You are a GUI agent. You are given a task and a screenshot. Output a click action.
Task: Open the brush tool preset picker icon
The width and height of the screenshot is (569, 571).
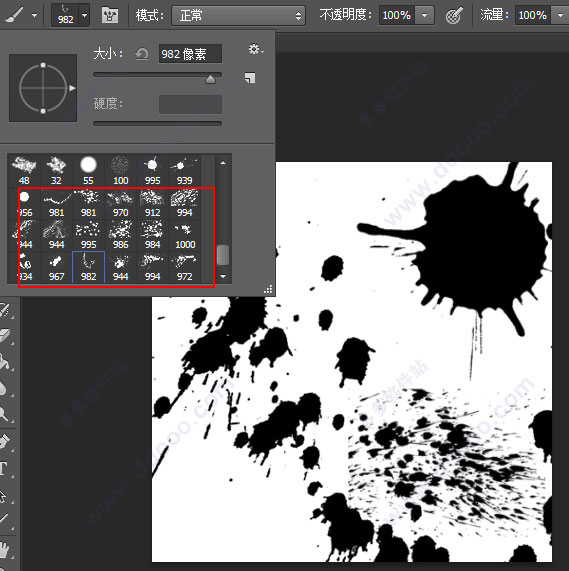coord(20,15)
